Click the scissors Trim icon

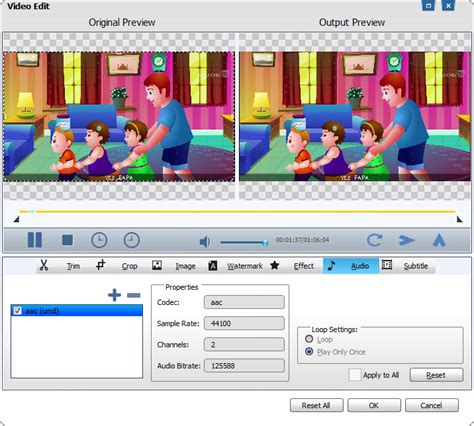(44, 265)
